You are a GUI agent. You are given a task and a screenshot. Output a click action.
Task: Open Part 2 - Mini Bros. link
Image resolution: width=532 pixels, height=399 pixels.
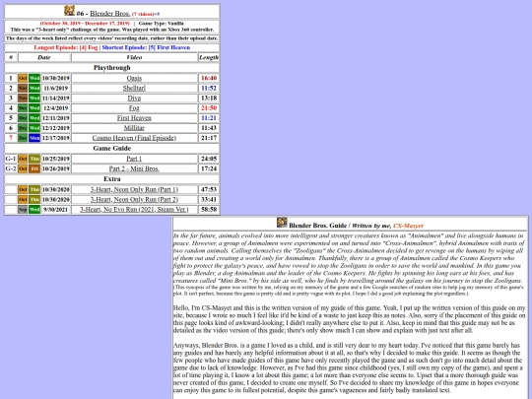click(134, 168)
